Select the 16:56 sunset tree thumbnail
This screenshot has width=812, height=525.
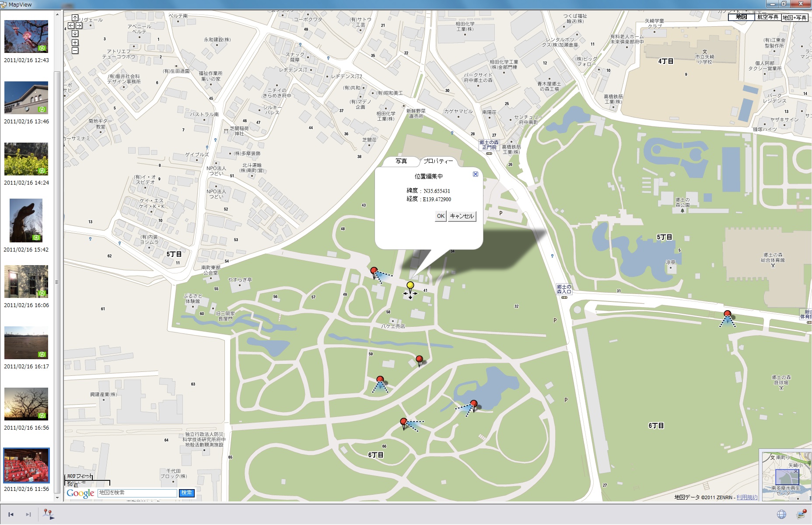tap(26, 404)
